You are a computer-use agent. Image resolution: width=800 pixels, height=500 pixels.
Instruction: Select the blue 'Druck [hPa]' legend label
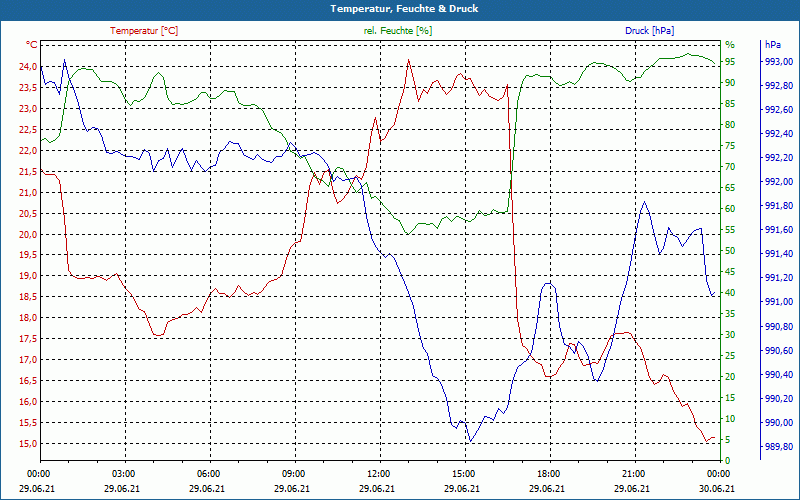tap(649, 31)
